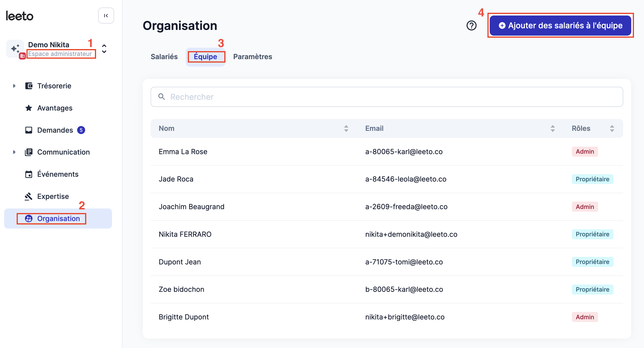Click the Expertise gavel icon
Viewport: 644px width, 348px height.
point(29,196)
